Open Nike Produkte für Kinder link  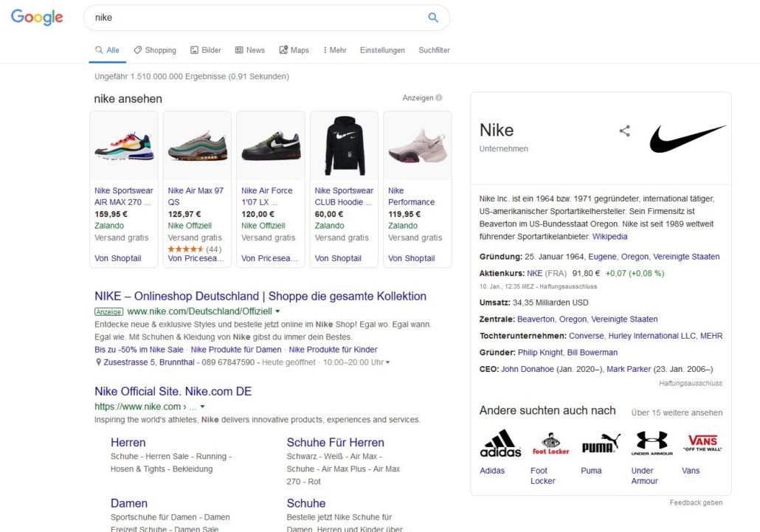coord(333,349)
